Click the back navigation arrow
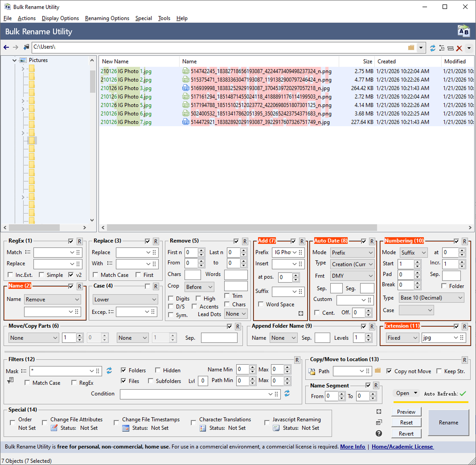 click(x=6, y=47)
